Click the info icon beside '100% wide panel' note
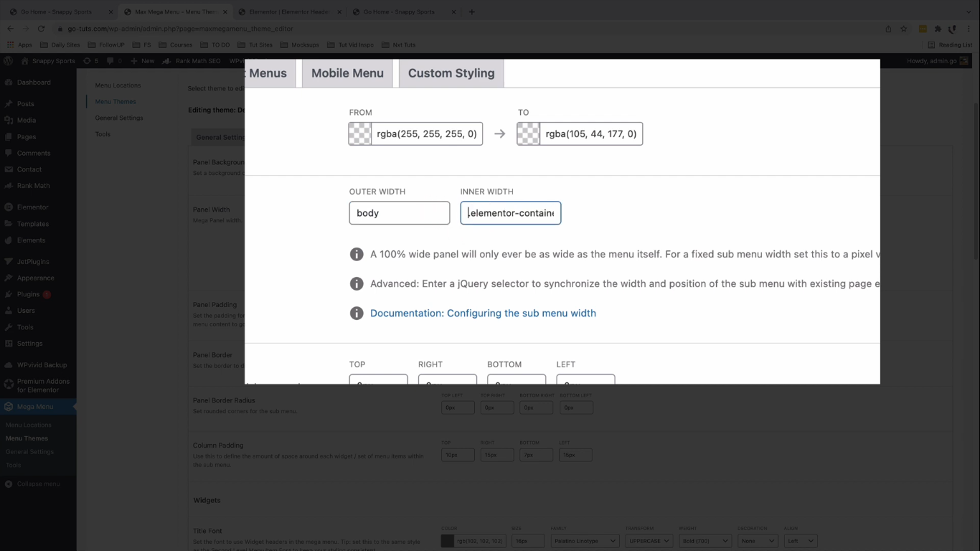Screen dimensions: 980x551 pos(356,254)
